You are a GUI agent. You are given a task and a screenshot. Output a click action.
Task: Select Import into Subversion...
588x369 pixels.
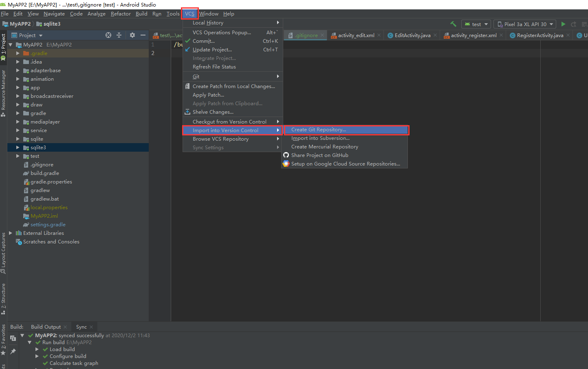coord(345,138)
